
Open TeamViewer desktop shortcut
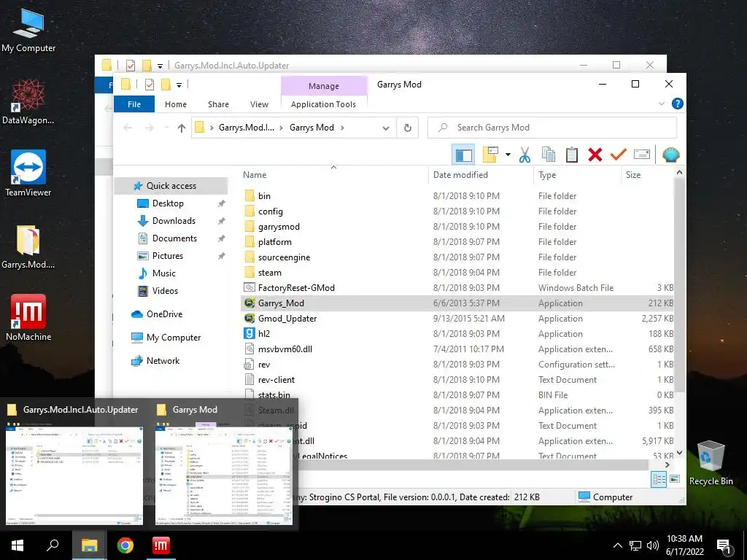28,174
